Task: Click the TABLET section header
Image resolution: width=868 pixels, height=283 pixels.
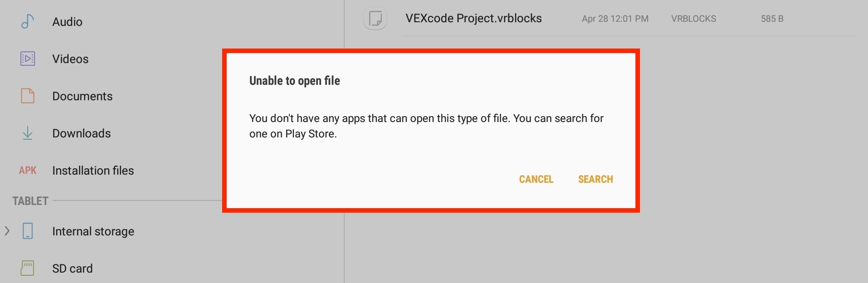Action: pyautogui.click(x=30, y=201)
